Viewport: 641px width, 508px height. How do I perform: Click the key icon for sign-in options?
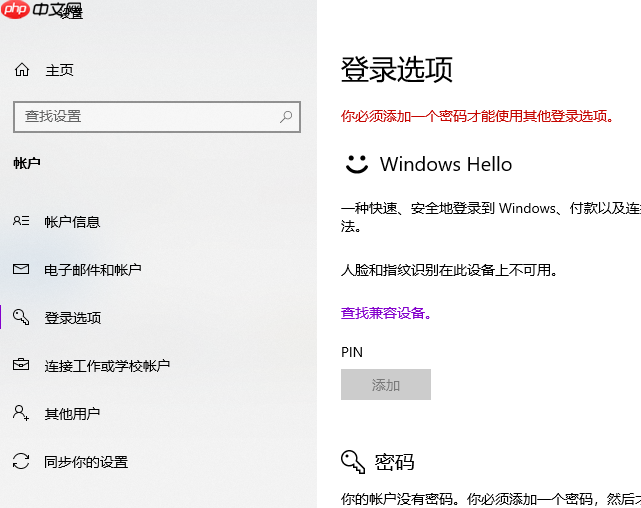21,317
